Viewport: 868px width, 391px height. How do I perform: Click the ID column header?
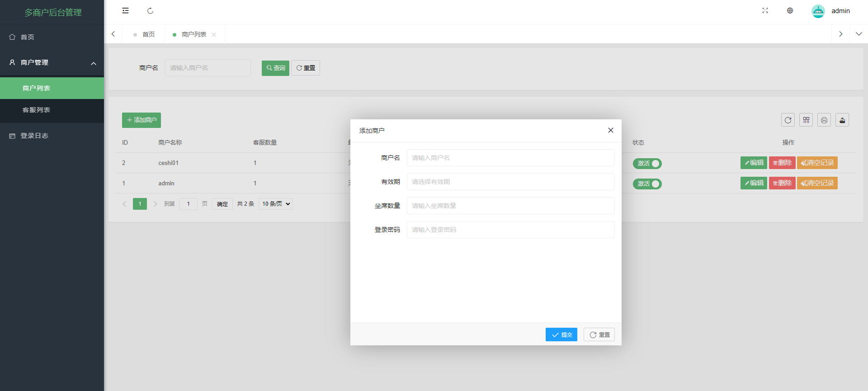tap(125, 142)
